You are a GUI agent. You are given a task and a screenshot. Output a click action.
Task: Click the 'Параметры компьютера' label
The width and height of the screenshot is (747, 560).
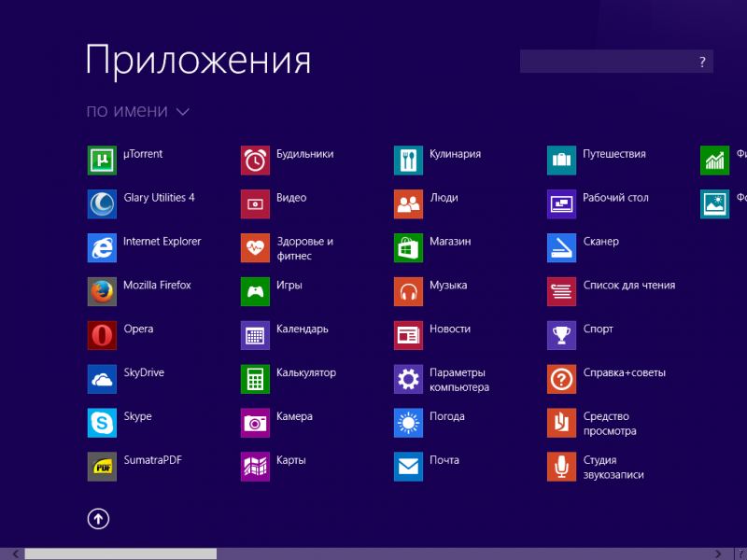tap(459, 380)
